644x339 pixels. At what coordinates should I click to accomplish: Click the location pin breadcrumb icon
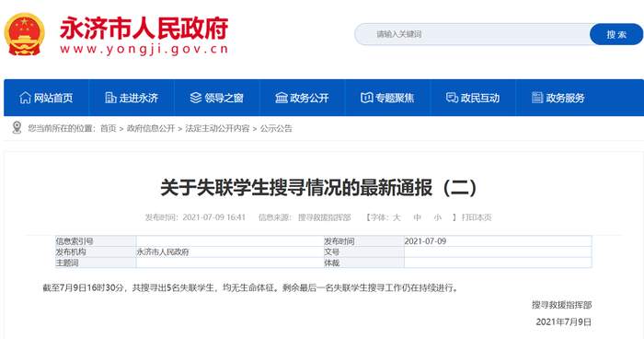[17, 127]
